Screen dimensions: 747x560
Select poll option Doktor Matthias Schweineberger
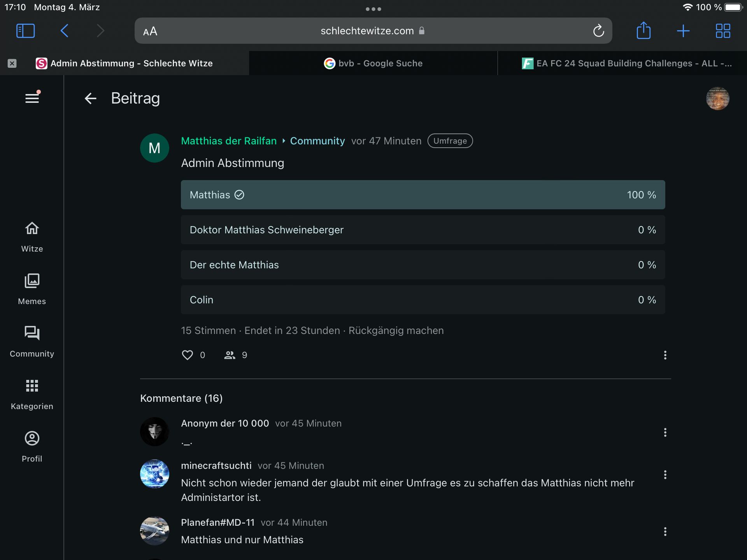pyautogui.click(x=423, y=230)
